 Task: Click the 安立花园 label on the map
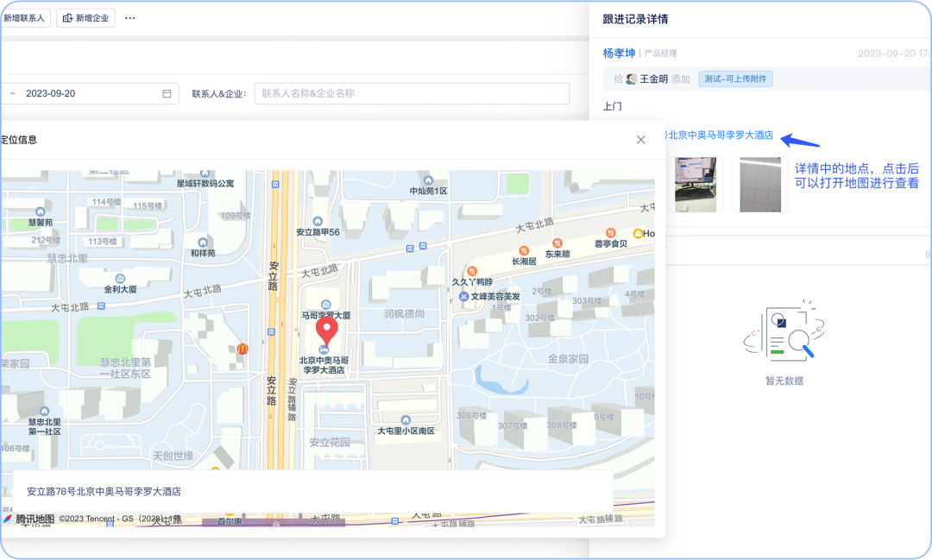click(330, 443)
